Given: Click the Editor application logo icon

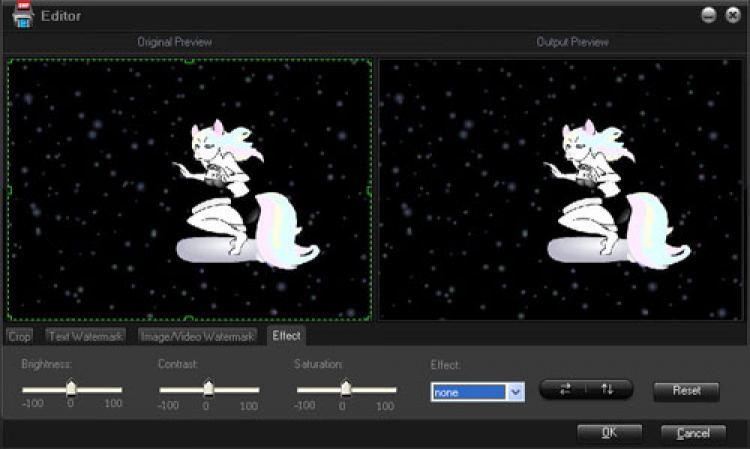Looking at the screenshot, I should coord(22,15).
